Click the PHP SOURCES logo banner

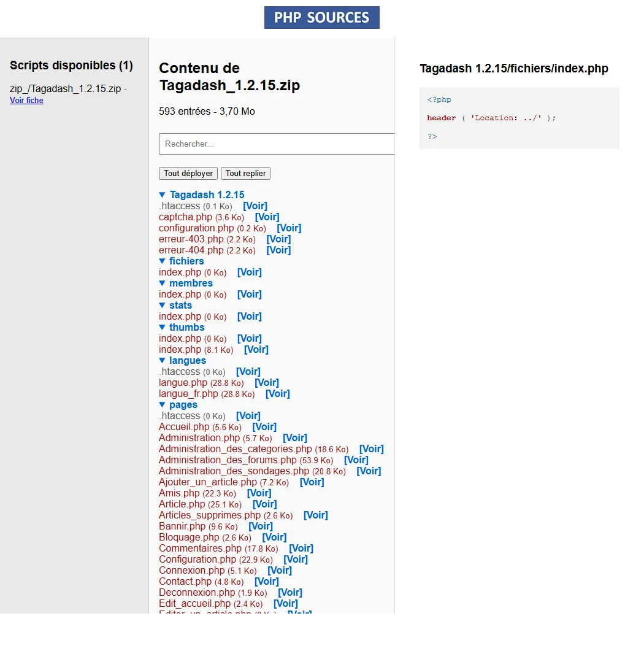[321, 17]
